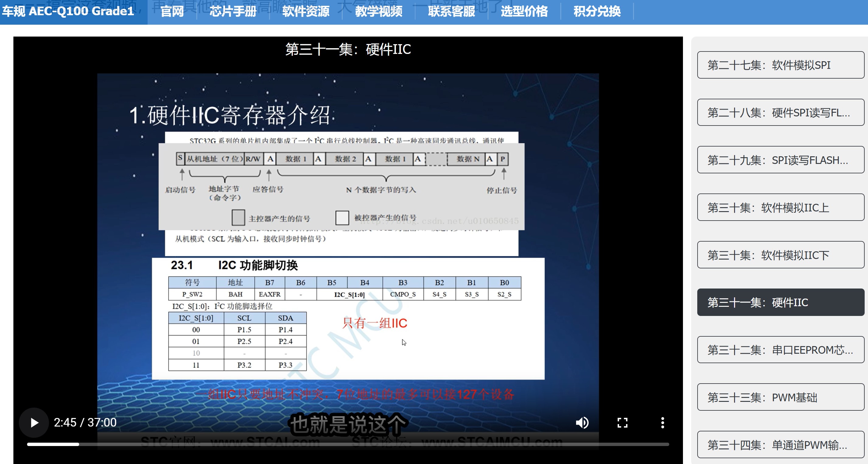Open the 官网 menu item
This screenshot has height=464, width=868.
[x=172, y=12]
